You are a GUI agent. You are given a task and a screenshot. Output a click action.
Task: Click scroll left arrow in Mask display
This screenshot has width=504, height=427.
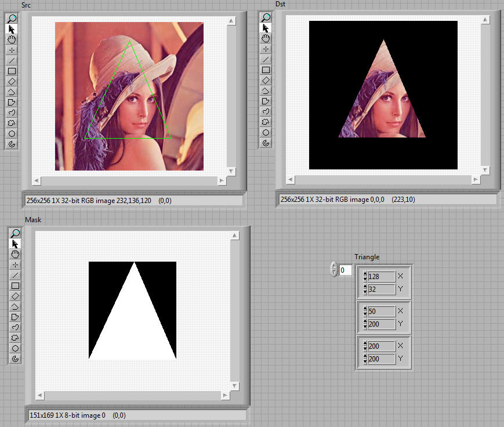pos(40,396)
